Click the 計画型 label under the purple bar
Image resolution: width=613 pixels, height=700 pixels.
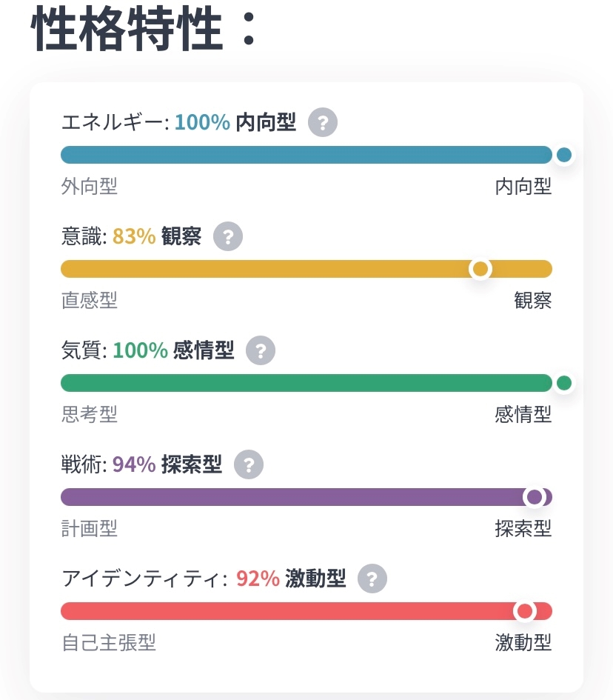pos(89,528)
